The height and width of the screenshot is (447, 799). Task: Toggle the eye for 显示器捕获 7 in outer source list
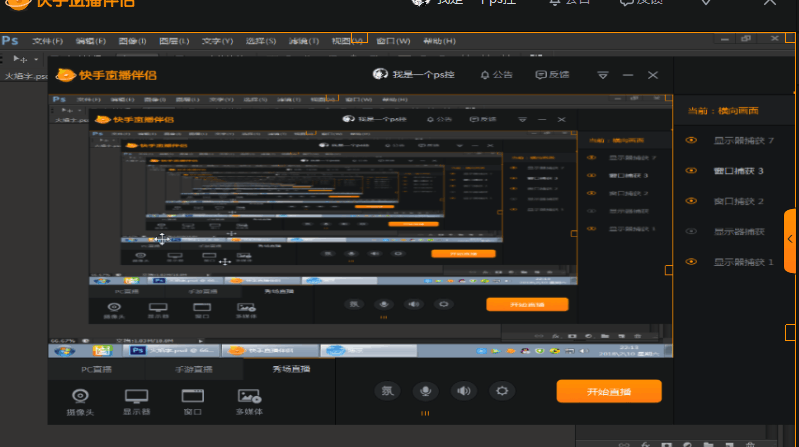691,140
